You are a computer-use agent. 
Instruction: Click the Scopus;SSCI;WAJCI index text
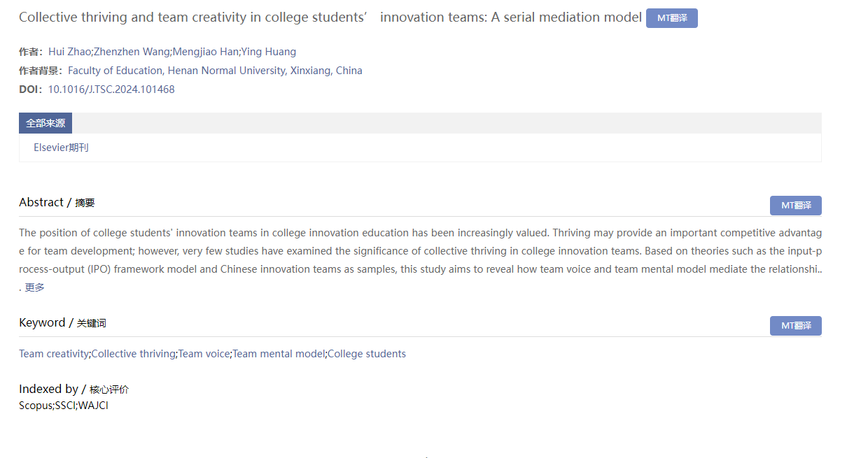64,406
